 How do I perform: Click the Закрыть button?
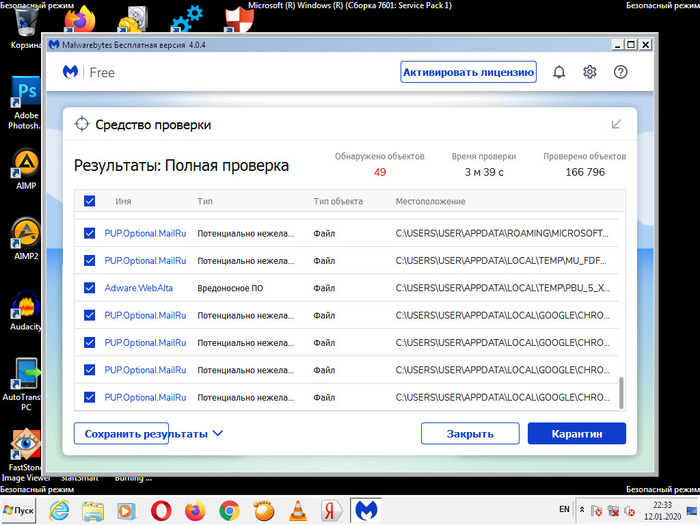click(x=470, y=433)
